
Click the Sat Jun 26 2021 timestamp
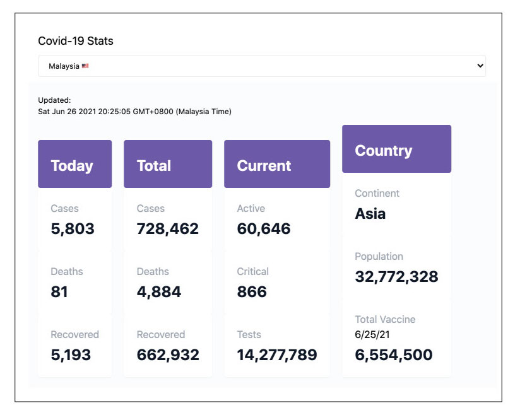pos(134,112)
